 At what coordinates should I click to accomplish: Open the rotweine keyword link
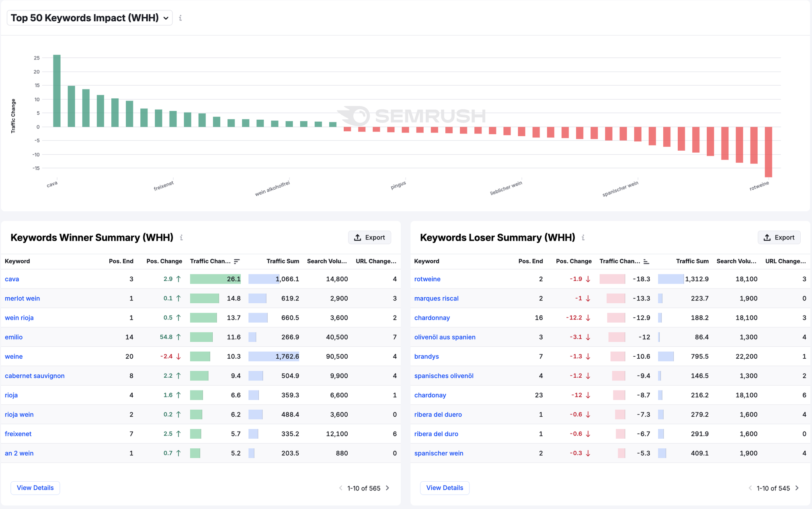point(427,279)
